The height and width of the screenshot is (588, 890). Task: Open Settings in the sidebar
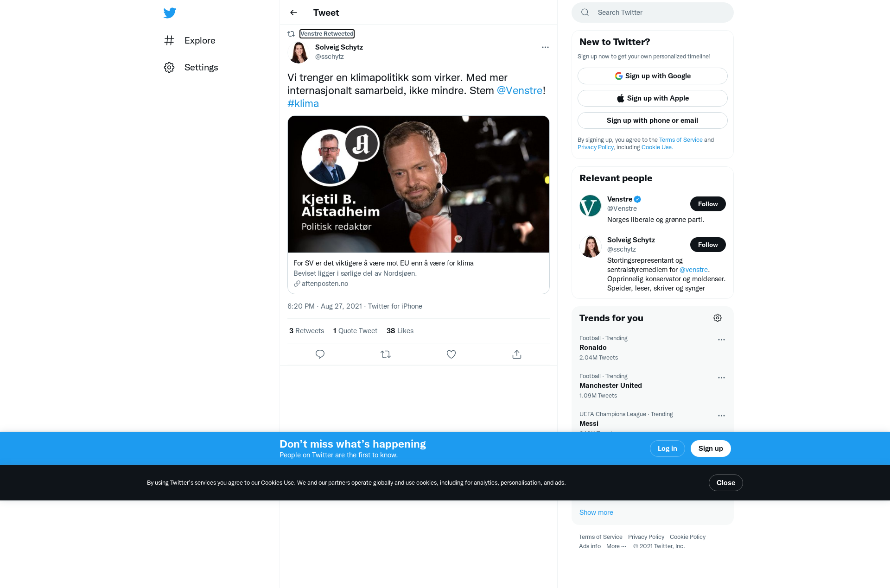[191, 67]
